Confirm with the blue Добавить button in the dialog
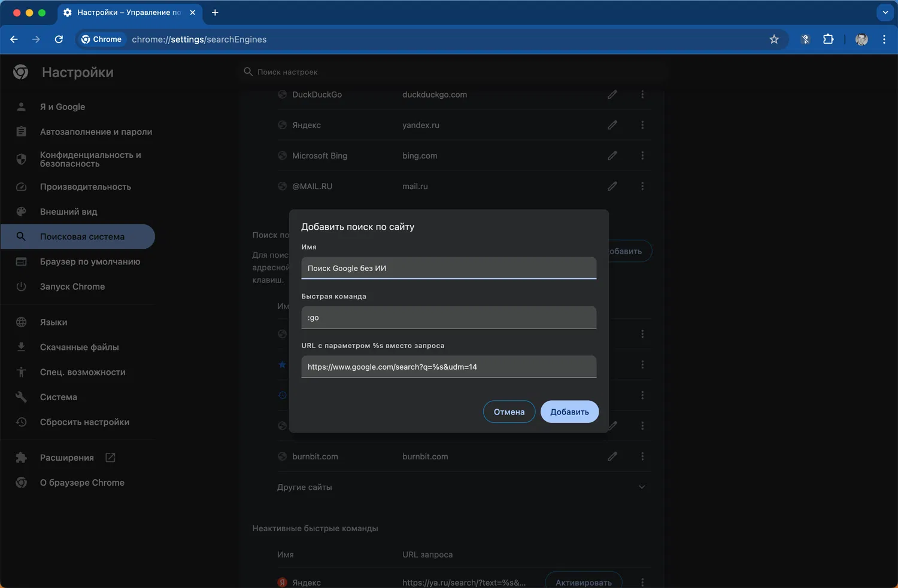The height and width of the screenshot is (588, 898). point(569,412)
